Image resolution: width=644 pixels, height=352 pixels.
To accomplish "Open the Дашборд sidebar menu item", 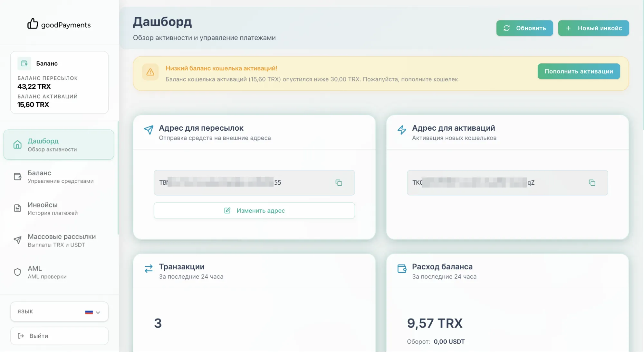I will click(x=59, y=145).
